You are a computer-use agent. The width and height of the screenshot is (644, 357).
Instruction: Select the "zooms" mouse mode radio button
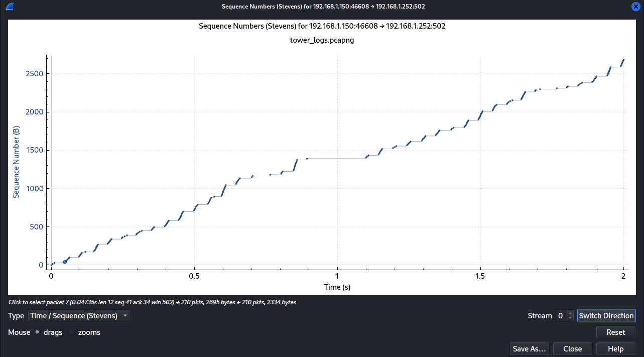72,332
